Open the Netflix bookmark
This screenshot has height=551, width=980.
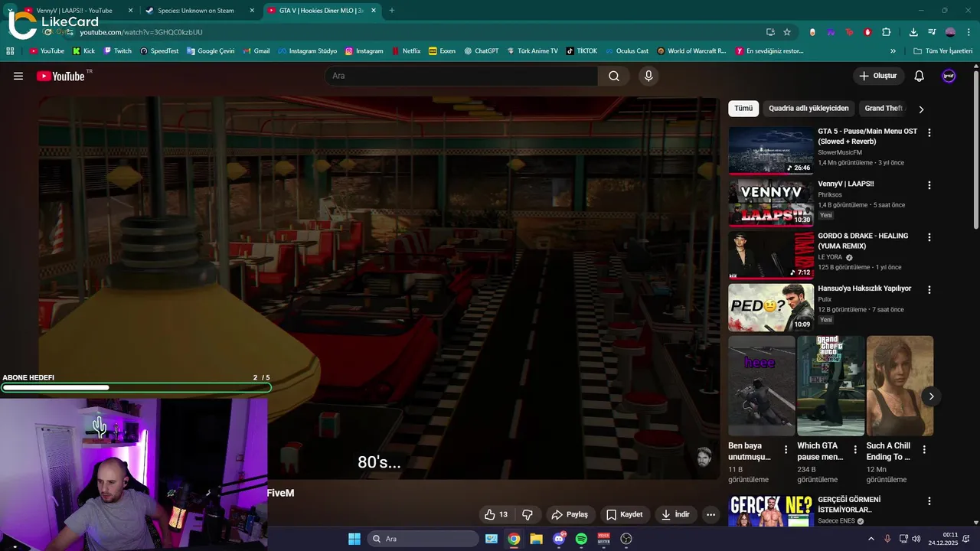[405, 51]
